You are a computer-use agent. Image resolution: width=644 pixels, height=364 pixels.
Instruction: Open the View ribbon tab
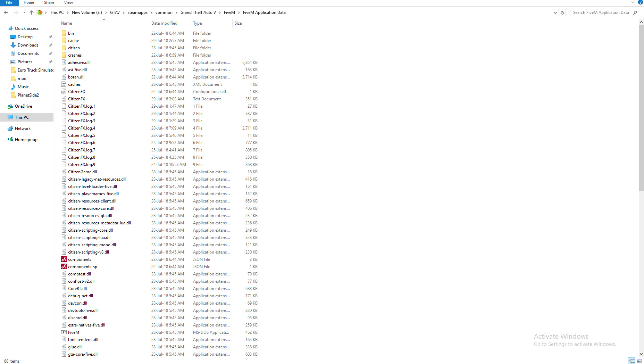(68, 2)
